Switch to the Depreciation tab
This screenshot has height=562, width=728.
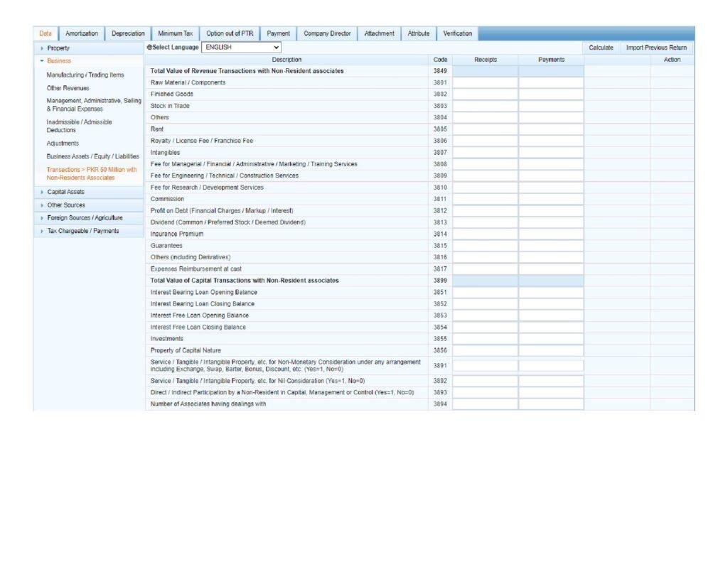(128, 33)
